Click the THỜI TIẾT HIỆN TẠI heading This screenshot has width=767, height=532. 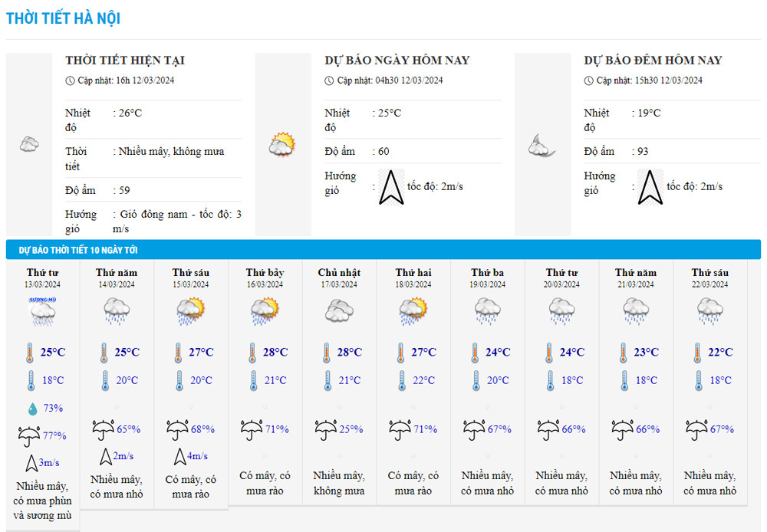[x=125, y=61]
